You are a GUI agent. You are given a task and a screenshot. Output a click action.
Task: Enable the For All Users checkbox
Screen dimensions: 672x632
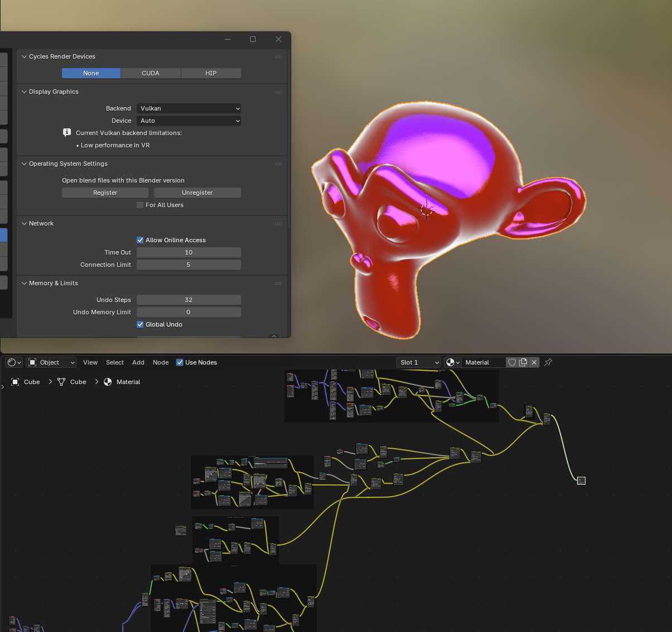tap(140, 205)
